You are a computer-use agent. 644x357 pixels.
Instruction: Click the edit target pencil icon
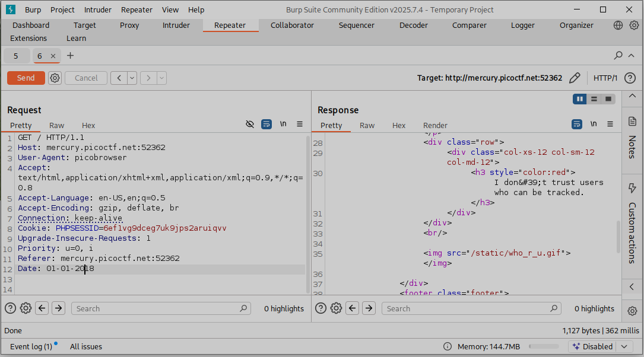[574, 78]
